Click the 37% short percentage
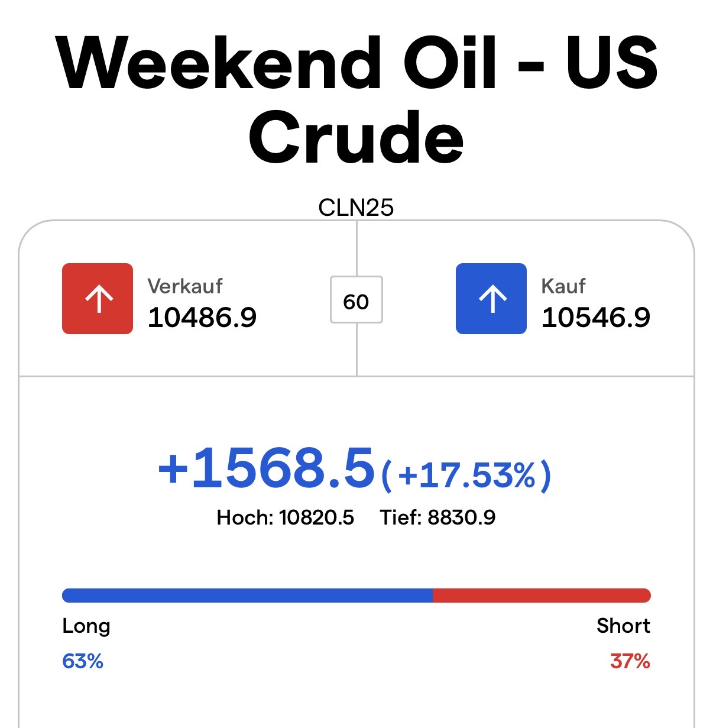Screen dimensions: 713x728 (x=630, y=661)
